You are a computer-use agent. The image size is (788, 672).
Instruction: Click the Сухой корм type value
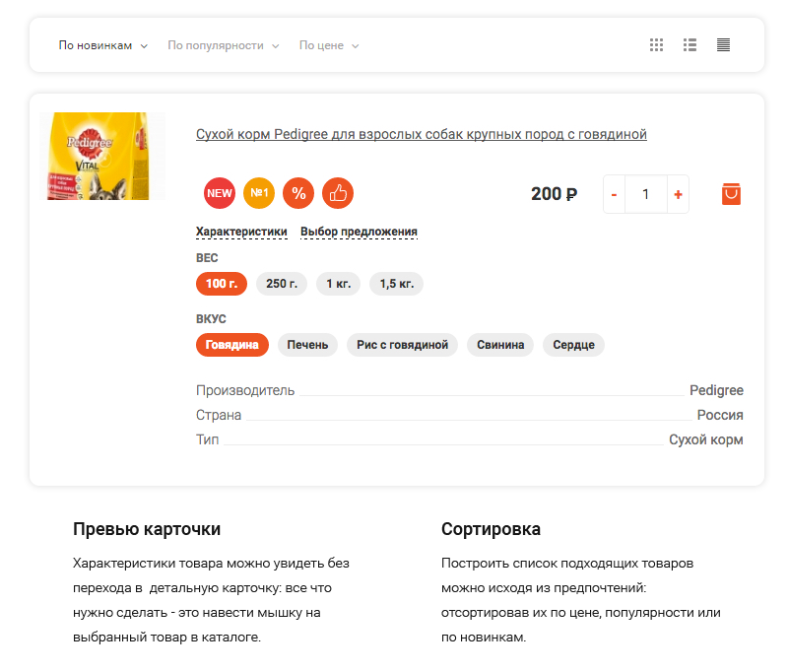(x=706, y=439)
